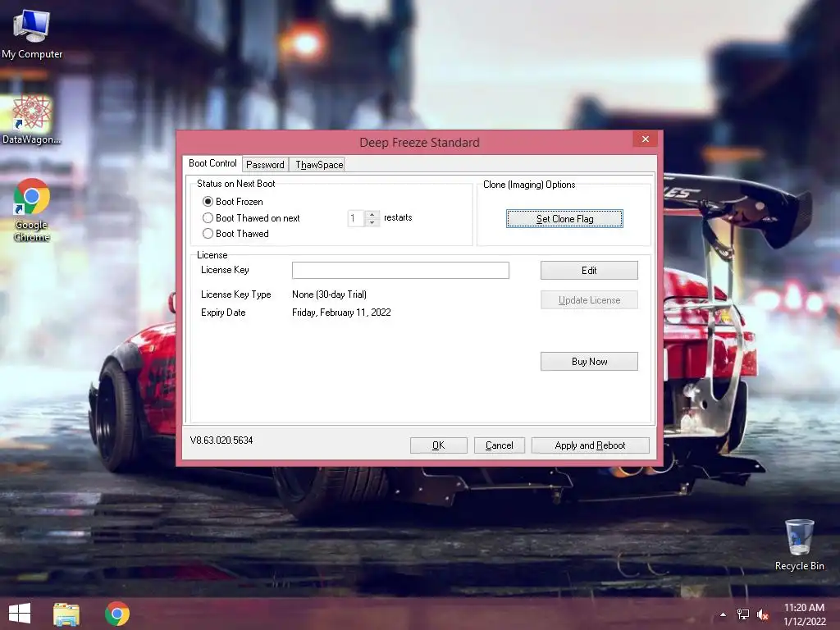Open the Windows Start button
The width and height of the screenshot is (840, 630).
click(20, 614)
